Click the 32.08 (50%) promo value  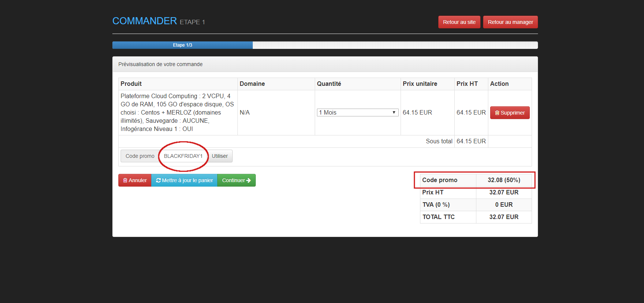504,180
